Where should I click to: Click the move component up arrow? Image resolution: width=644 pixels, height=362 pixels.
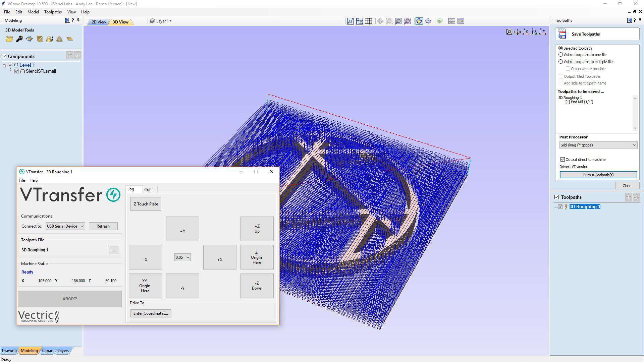pos(69,55)
